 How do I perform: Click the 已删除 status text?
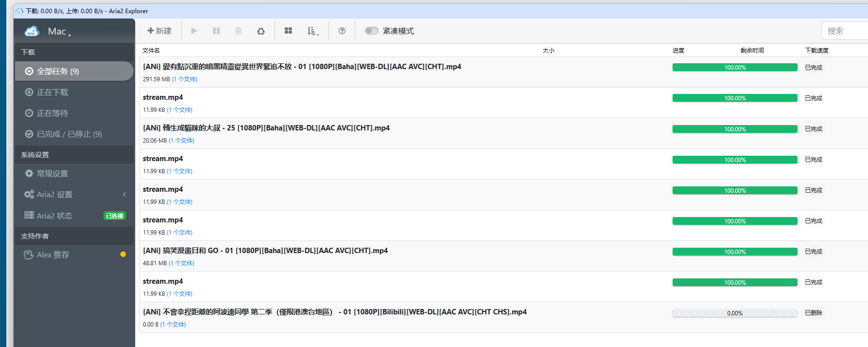point(814,313)
